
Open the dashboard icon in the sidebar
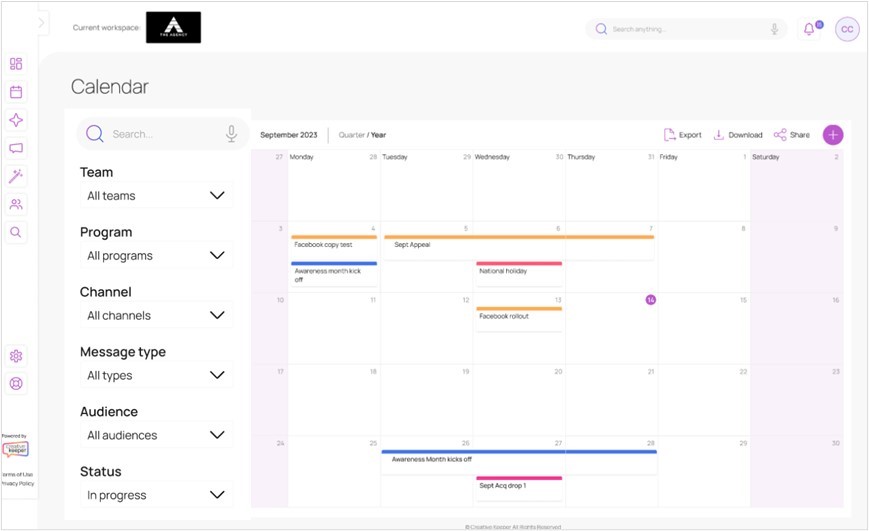tap(16, 64)
